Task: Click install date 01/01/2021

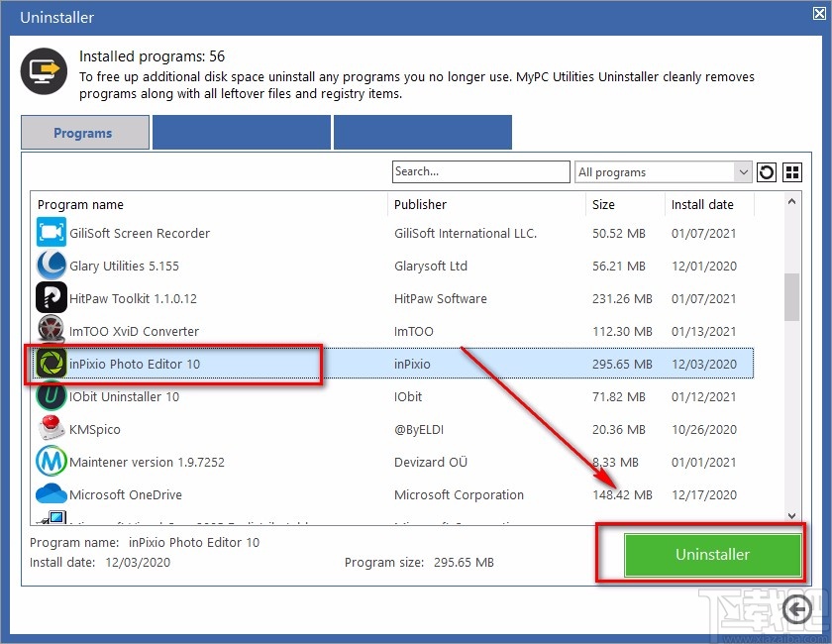Action: tap(703, 462)
